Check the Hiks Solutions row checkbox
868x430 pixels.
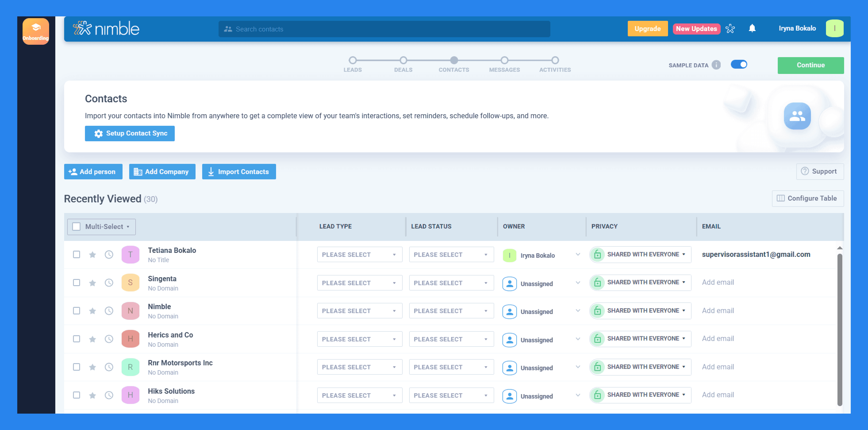(77, 395)
